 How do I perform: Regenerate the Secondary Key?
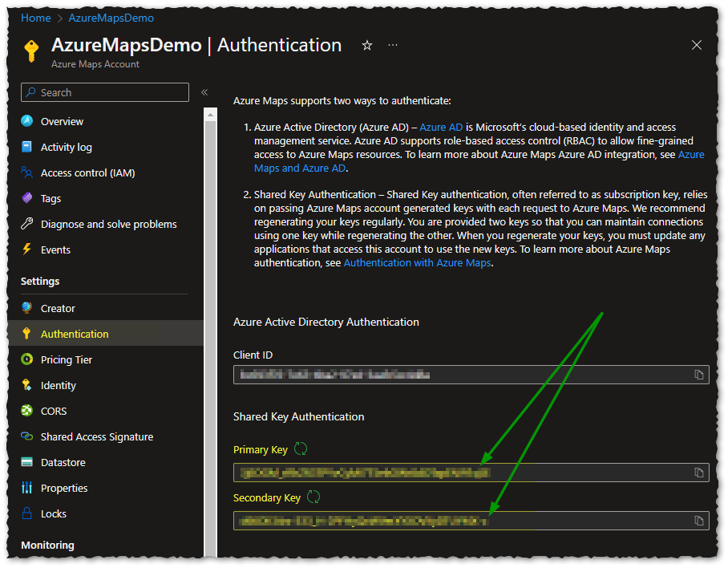click(313, 497)
